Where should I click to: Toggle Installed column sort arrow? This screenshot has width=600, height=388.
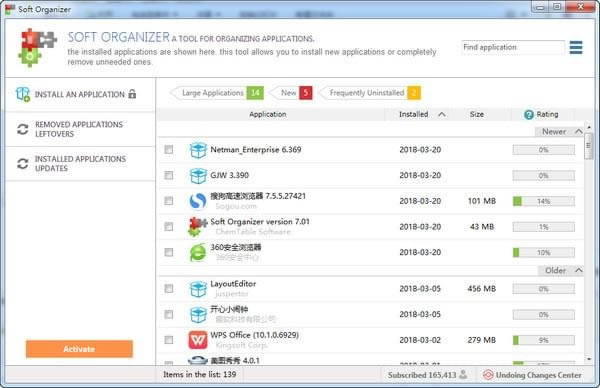442,114
